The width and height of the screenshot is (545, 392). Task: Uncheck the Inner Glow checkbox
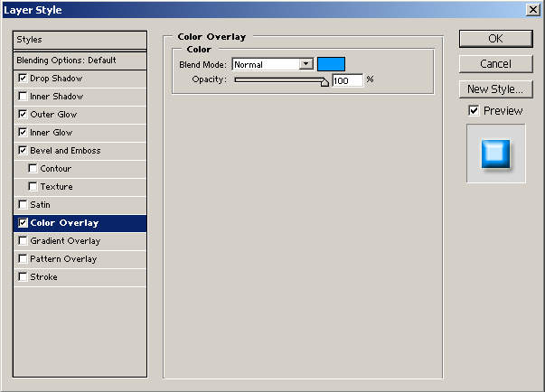[23, 132]
